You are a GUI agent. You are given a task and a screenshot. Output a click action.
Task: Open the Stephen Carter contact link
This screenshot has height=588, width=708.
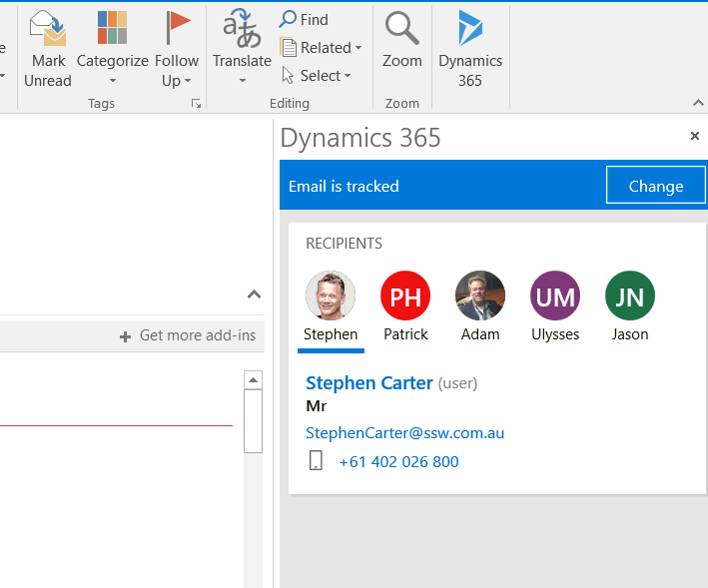[368, 383]
